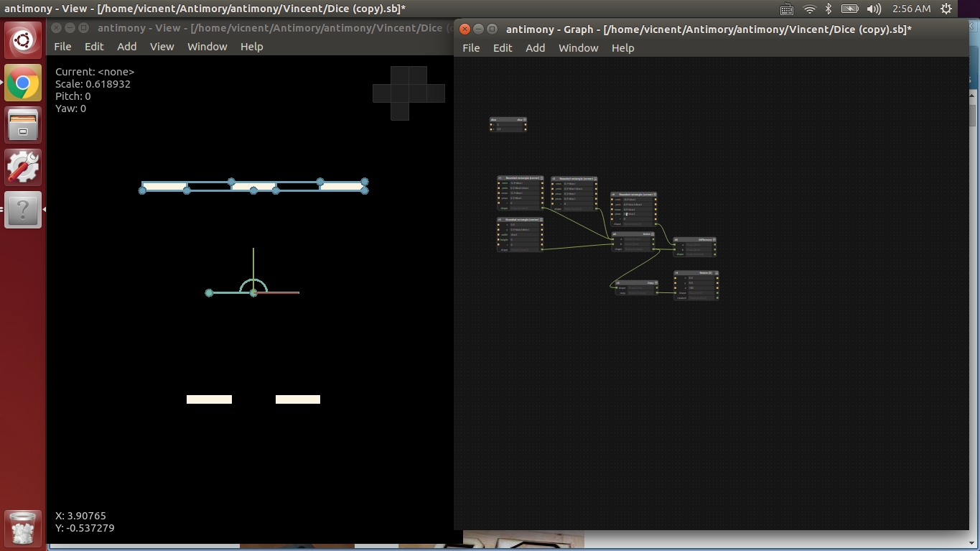The height and width of the screenshot is (551, 980).
Task: Click the Union node's shape output port
Action: (x=653, y=249)
